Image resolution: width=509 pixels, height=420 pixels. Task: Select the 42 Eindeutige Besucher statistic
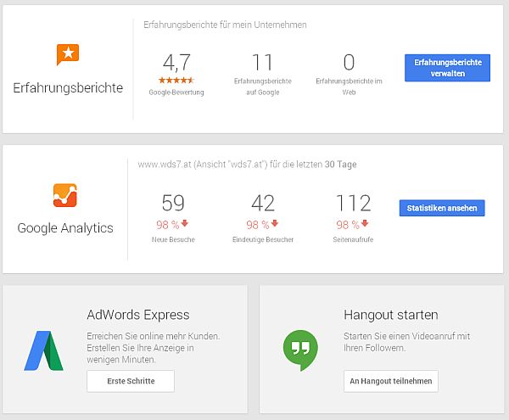coord(263,204)
